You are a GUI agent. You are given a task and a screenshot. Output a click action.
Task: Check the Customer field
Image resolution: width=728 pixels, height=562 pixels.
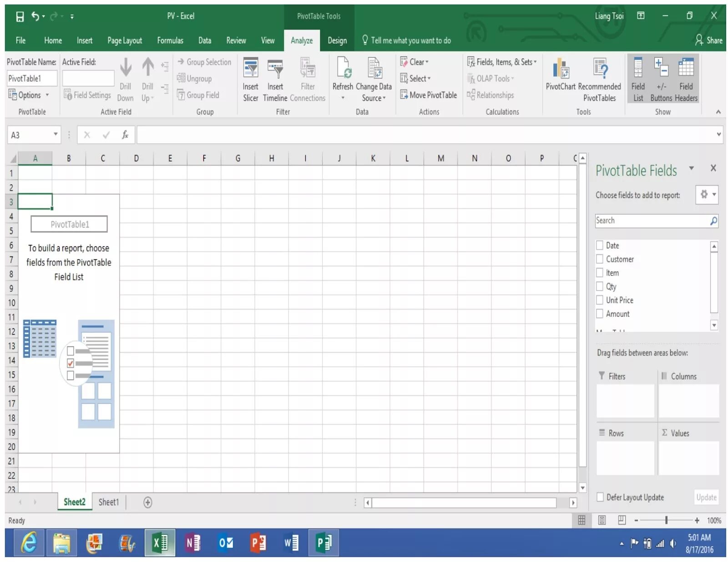600,259
